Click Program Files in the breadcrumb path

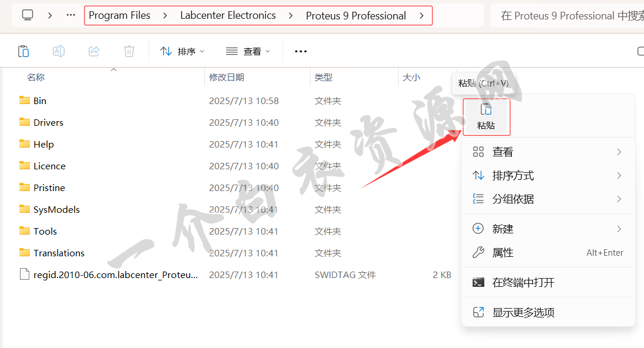tap(120, 16)
